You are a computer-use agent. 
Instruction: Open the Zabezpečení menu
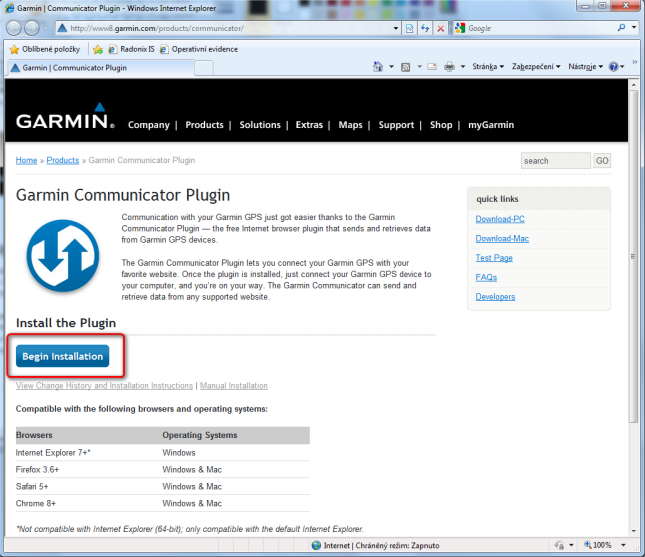coord(536,67)
